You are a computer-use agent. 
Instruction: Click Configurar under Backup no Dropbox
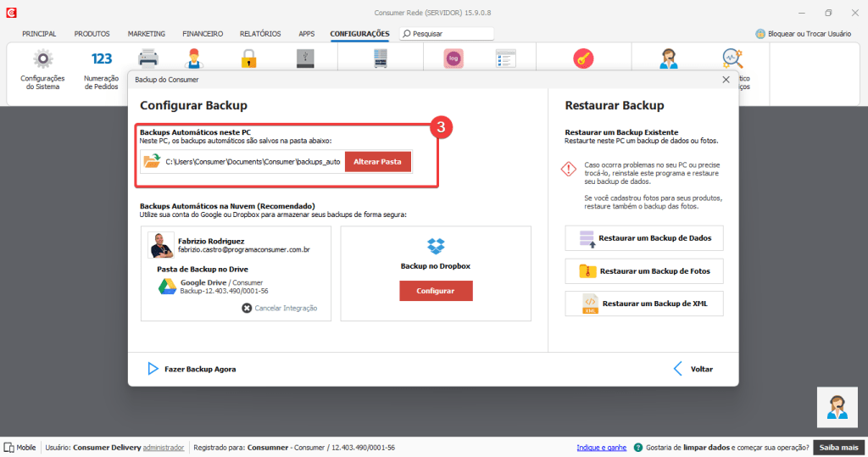point(436,291)
